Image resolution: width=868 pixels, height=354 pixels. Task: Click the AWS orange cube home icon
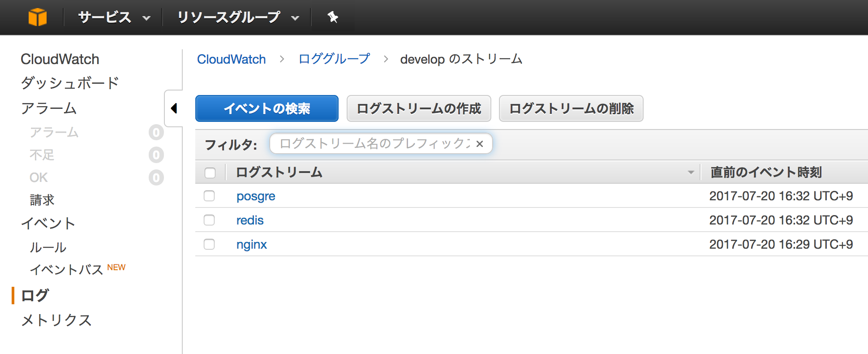[x=38, y=17]
